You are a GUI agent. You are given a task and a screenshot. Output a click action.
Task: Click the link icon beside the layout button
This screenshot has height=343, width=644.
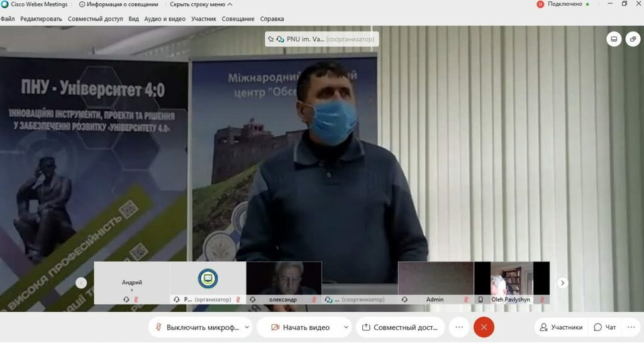coord(633,39)
